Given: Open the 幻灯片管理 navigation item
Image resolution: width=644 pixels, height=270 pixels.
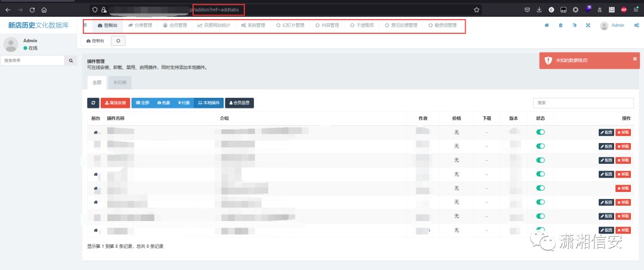Looking at the screenshot, I should click(290, 26).
